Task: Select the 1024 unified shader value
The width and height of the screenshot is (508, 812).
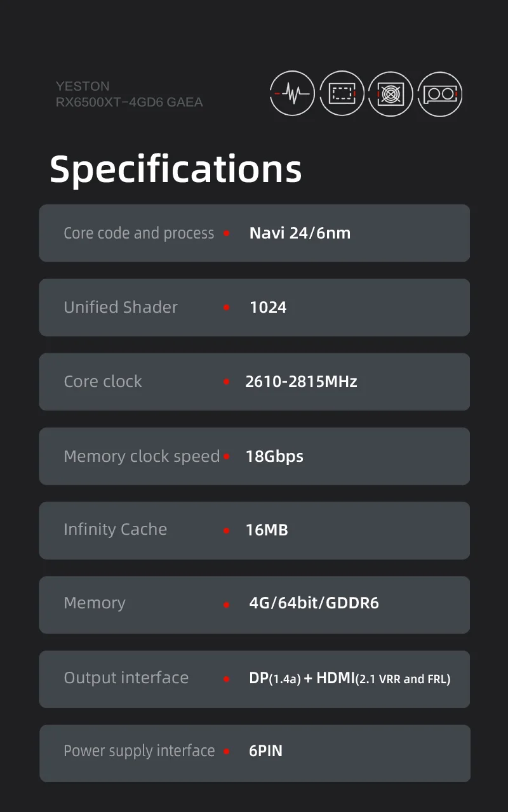Action: click(x=268, y=307)
